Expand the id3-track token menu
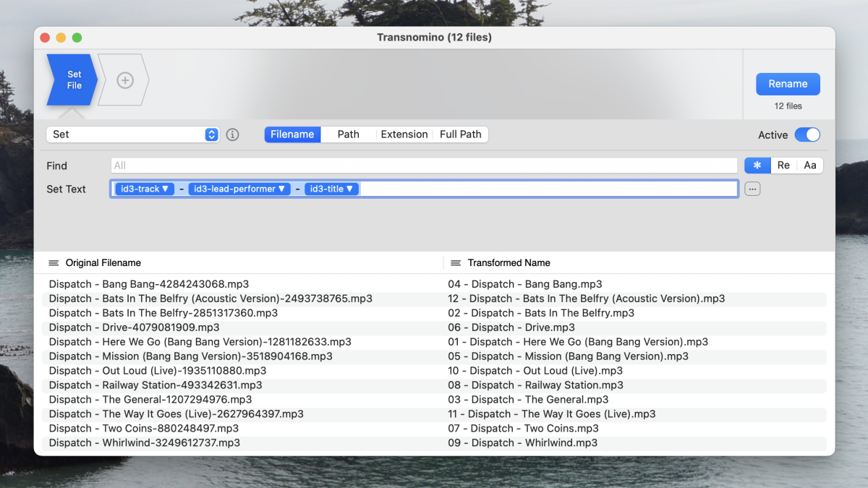 coord(145,189)
